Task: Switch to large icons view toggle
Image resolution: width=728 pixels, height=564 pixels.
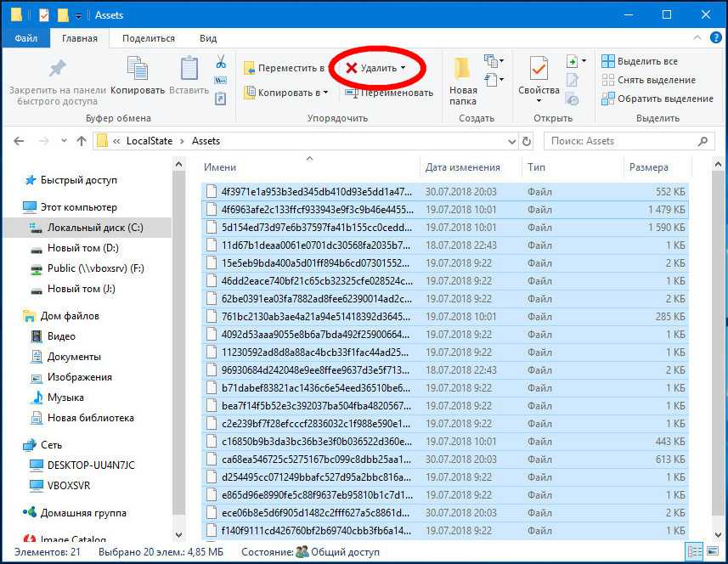Action: pos(712,551)
